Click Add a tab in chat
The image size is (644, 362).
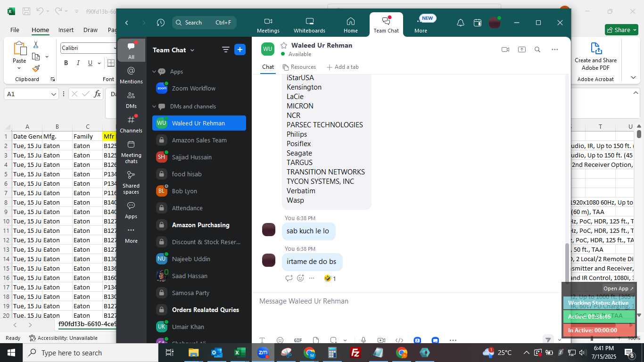(x=343, y=67)
